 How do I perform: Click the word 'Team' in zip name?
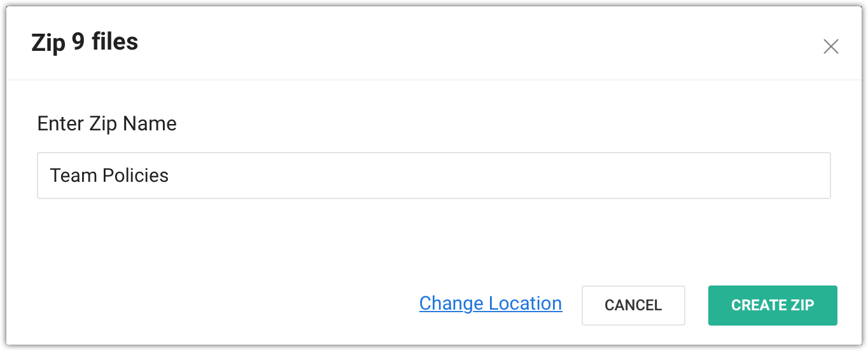[x=69, y=175]
